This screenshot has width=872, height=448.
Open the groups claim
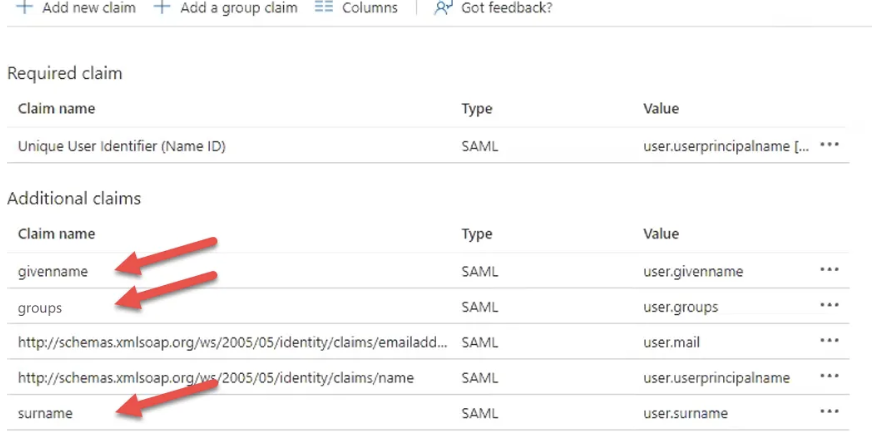coord(40,308)
